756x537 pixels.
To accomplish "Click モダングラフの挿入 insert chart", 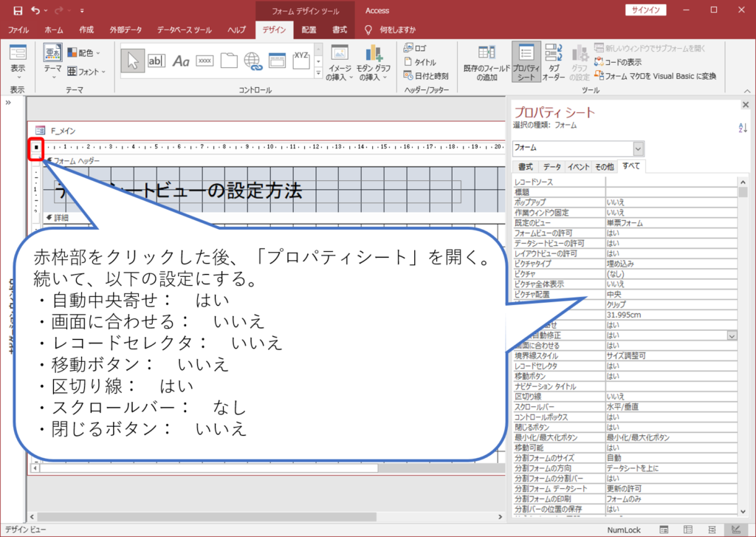I will [x=373, y=63].
